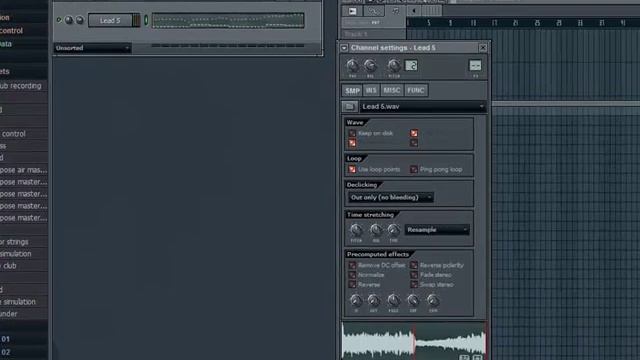640x360 pixels.
Task: Select the 'under' browser item
Action: 9,314
